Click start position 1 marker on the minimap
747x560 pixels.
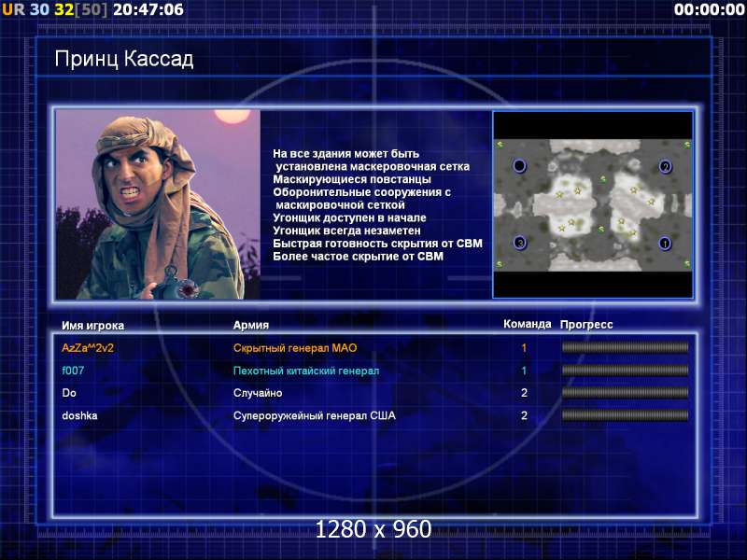665,244
